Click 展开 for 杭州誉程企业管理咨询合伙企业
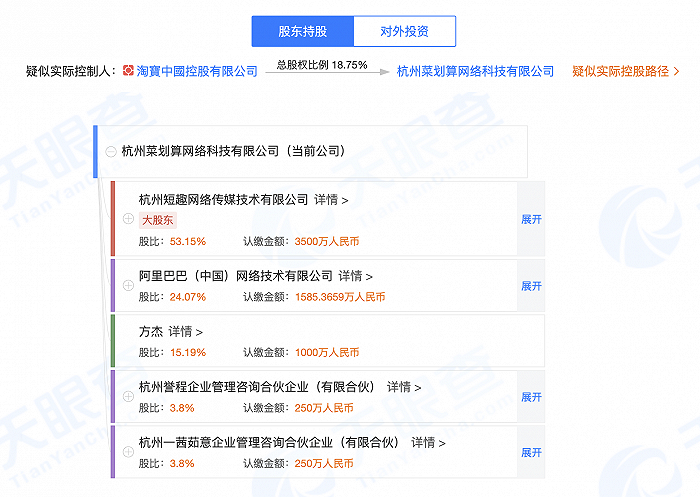This screenshot has height=497, width=700. pyautogui.click(x=531, y=397)
